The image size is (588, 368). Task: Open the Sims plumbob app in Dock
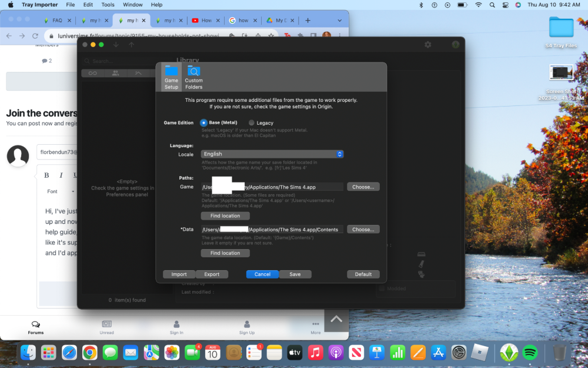point(509,353)
